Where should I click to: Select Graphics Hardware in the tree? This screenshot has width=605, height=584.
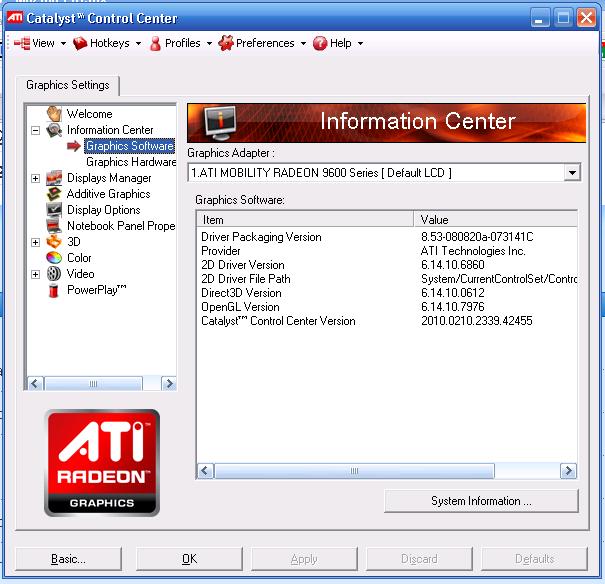pyautogui.click(x=131, y=162)
